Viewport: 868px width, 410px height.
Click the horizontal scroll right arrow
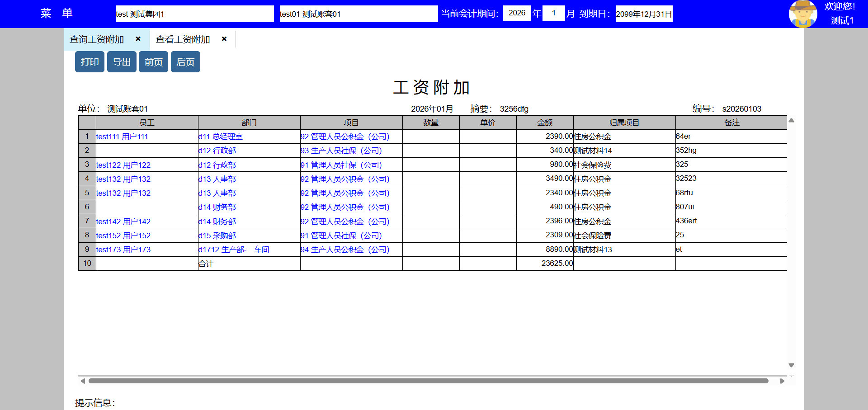coord(782,381)
